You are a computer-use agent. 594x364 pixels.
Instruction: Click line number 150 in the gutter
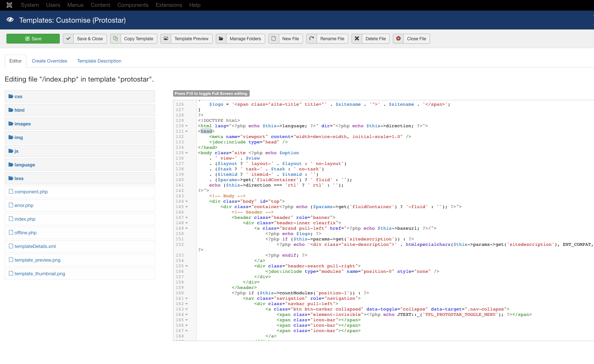pos(180,234)
